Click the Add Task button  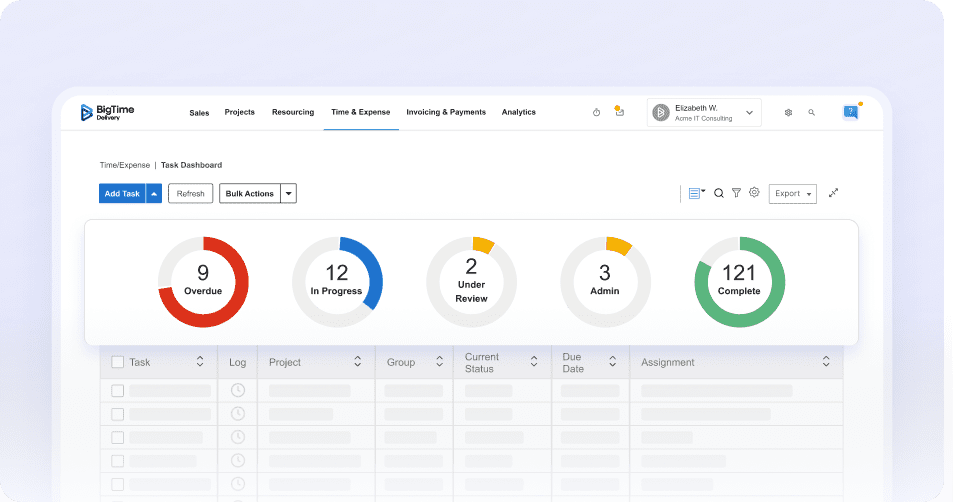(122, 194)
